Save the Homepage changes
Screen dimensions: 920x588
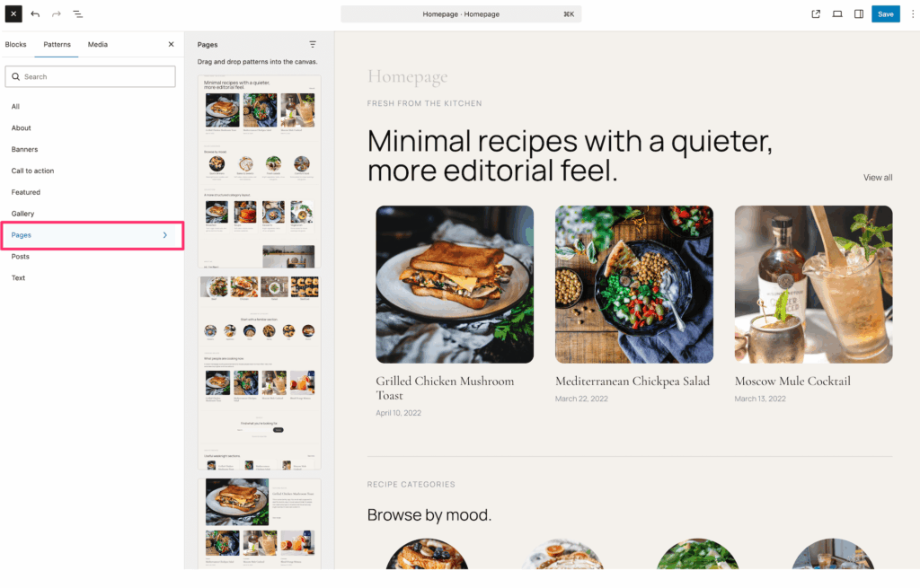point(885,14)
